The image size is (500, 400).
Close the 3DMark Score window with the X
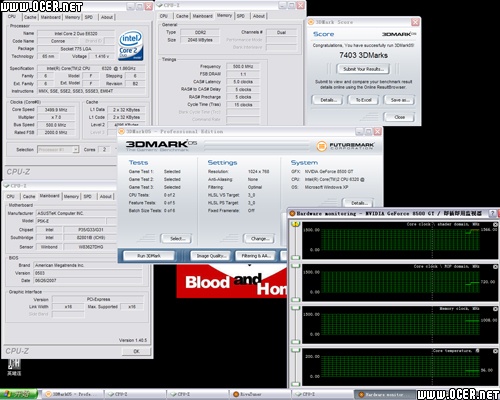coord(415,22)
